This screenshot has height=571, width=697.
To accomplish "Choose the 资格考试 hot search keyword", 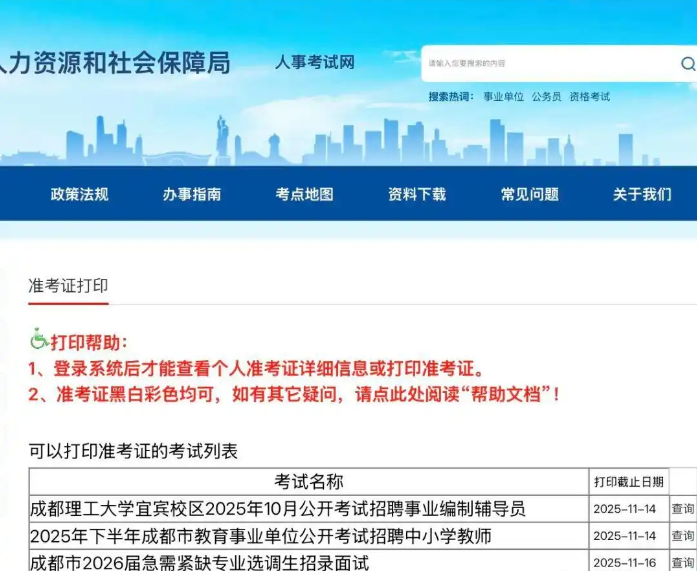I will pyautogui.click(x=589, y=97).
